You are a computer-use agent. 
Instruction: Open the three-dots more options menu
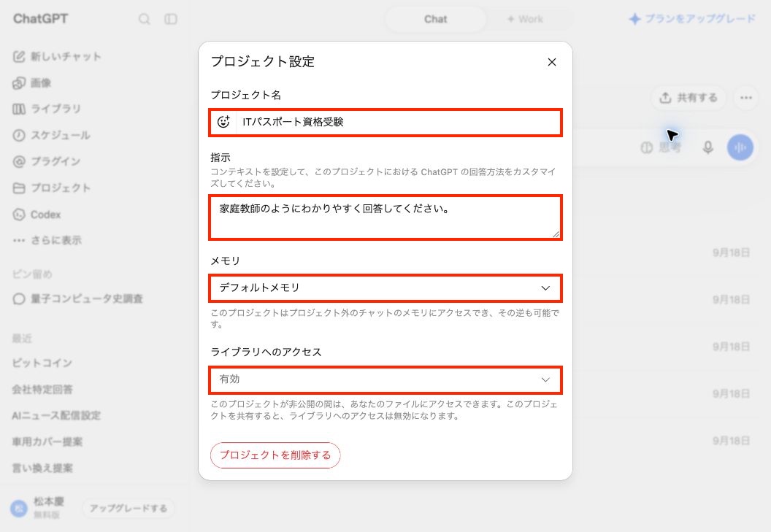[x=746, y=97]
